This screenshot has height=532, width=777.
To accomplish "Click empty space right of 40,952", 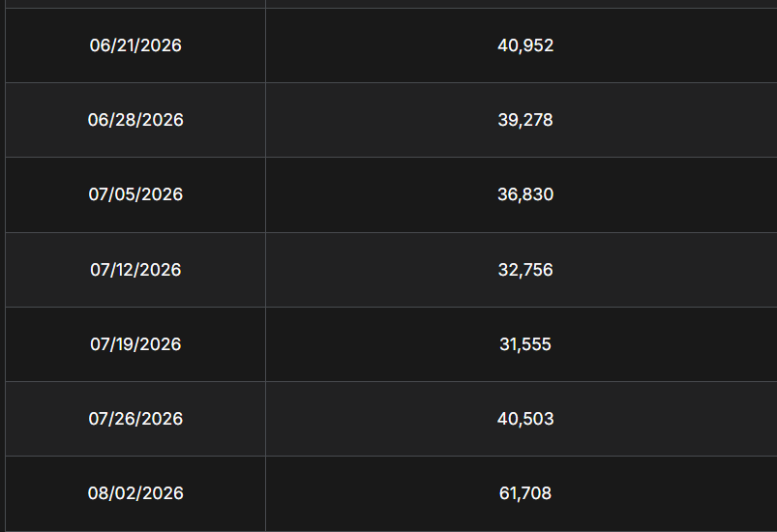I will tap(665, 45).
